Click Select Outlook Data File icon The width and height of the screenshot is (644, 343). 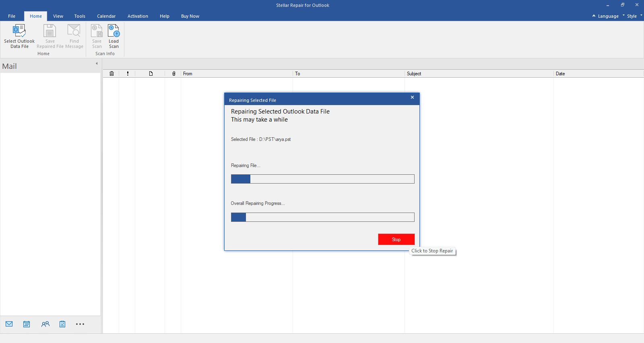coord(19,31)
